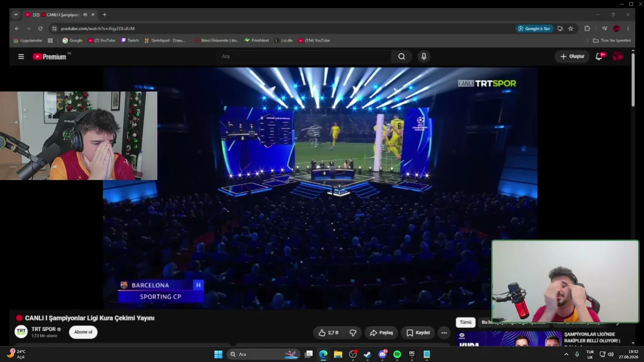Open browser extensions puzzle icon
644x362 pixels.
(x=587, y=29)
